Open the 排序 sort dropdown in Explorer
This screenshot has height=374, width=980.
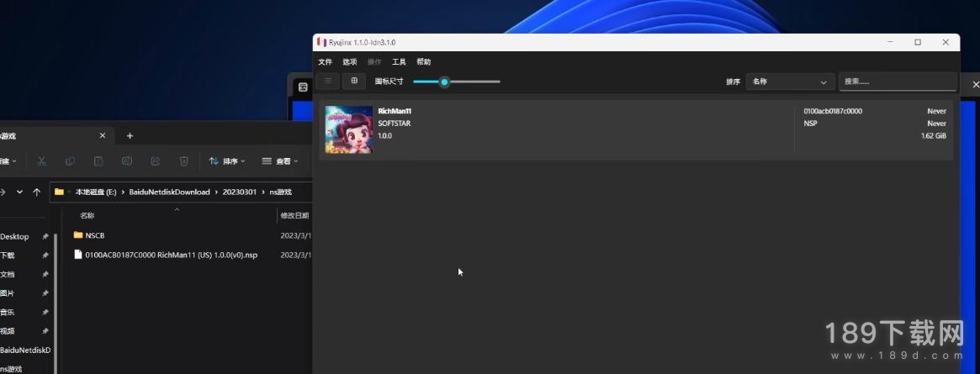coord(227,161)
